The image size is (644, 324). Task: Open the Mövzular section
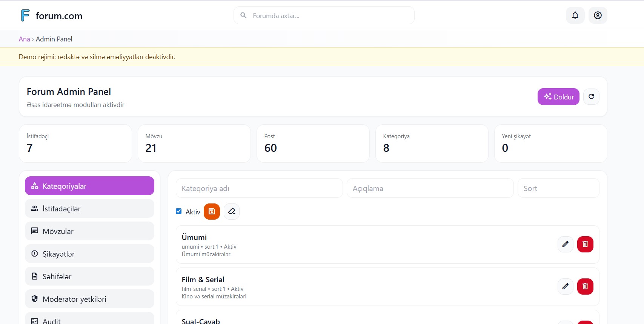[x=89, y=231]
